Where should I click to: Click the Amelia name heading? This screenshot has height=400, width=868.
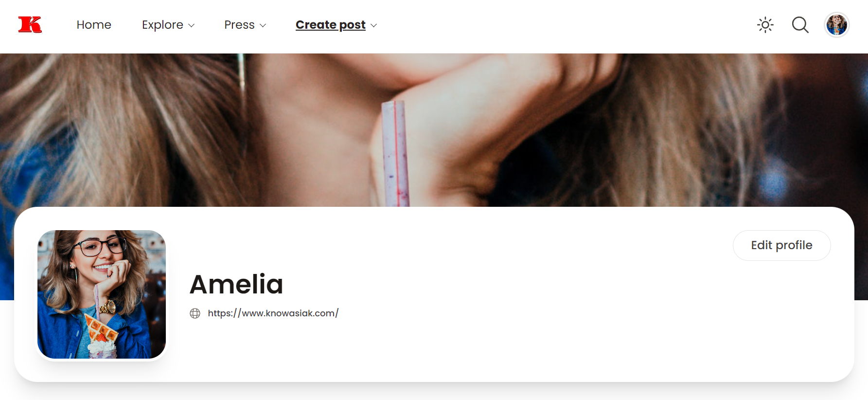click(236, 284)
